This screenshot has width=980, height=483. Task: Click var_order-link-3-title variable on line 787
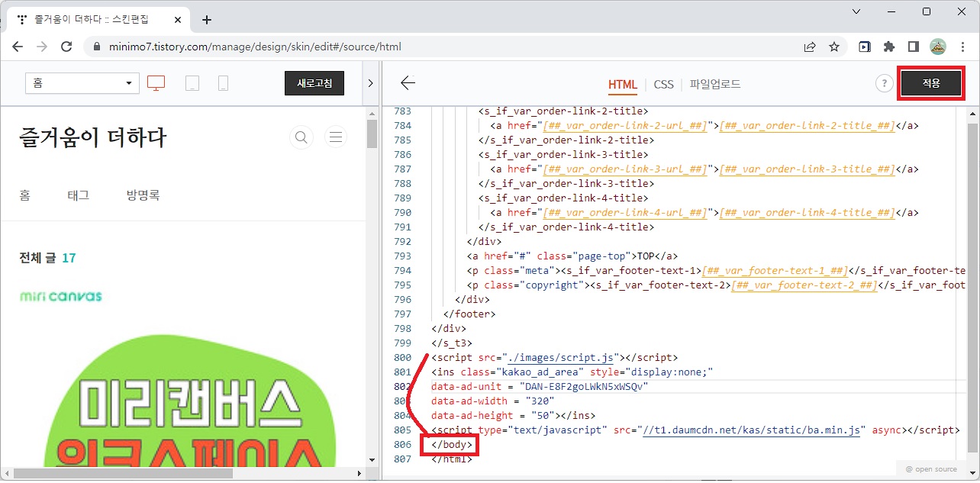807,169
